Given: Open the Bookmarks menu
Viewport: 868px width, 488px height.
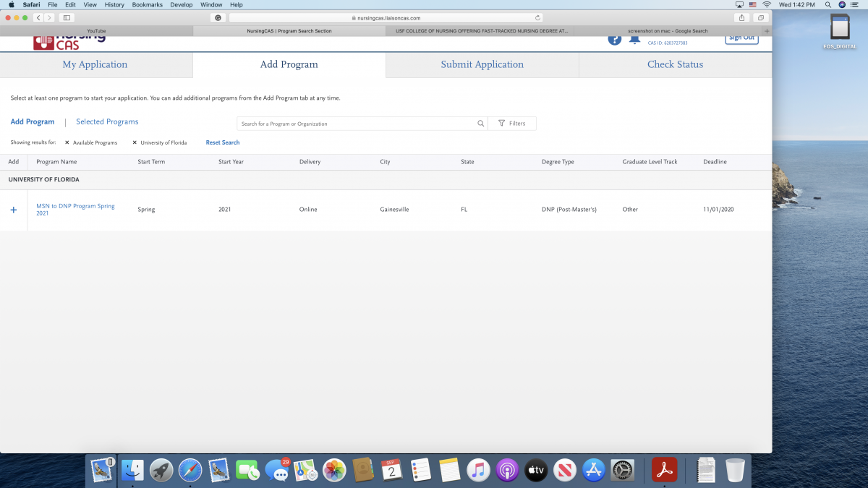Looking at the screenshot, I should (x=148, y=4).
